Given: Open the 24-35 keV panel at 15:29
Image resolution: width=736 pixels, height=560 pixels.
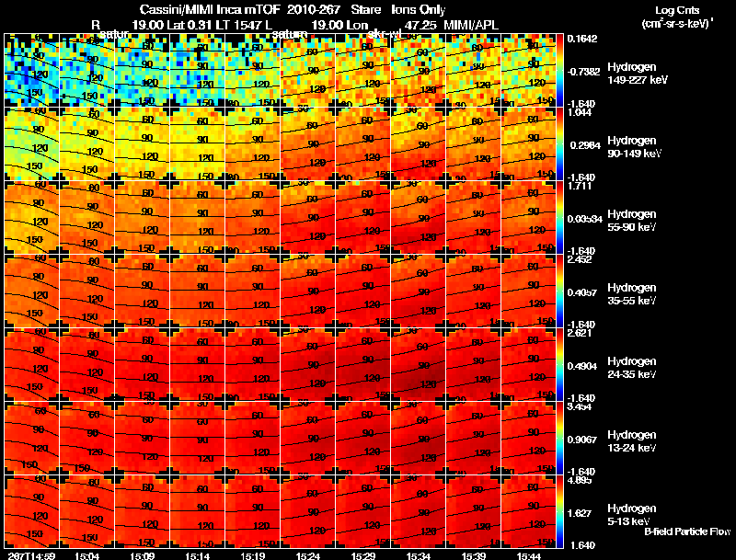Looking at the screenshot, I should click(x=363, y=365).
